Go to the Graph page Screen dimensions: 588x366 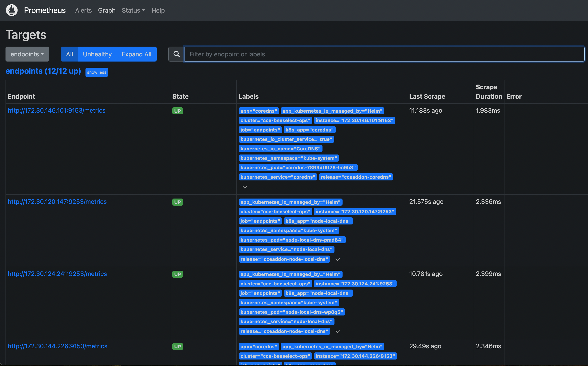(107, 10)
